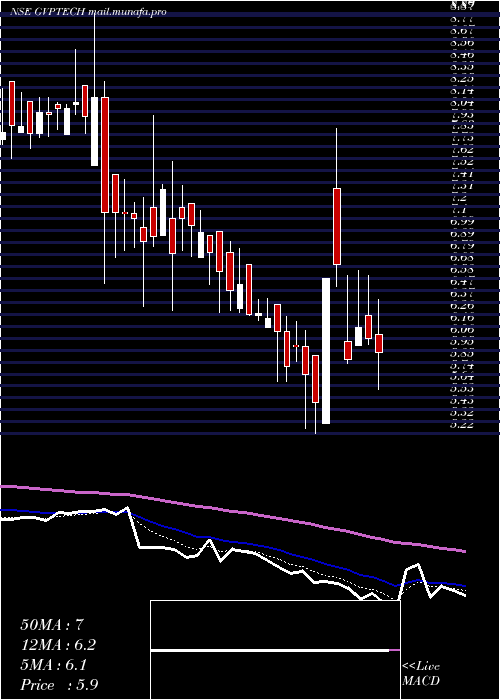Click the 5.22 price axis label
Screen dimensions: 500x700
(x=462, y=425)
